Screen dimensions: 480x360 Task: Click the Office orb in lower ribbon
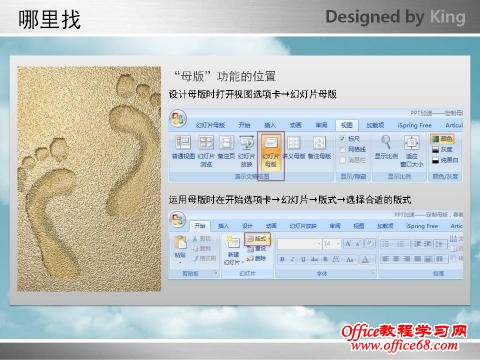pyautogui.click(x=178, y=220)
